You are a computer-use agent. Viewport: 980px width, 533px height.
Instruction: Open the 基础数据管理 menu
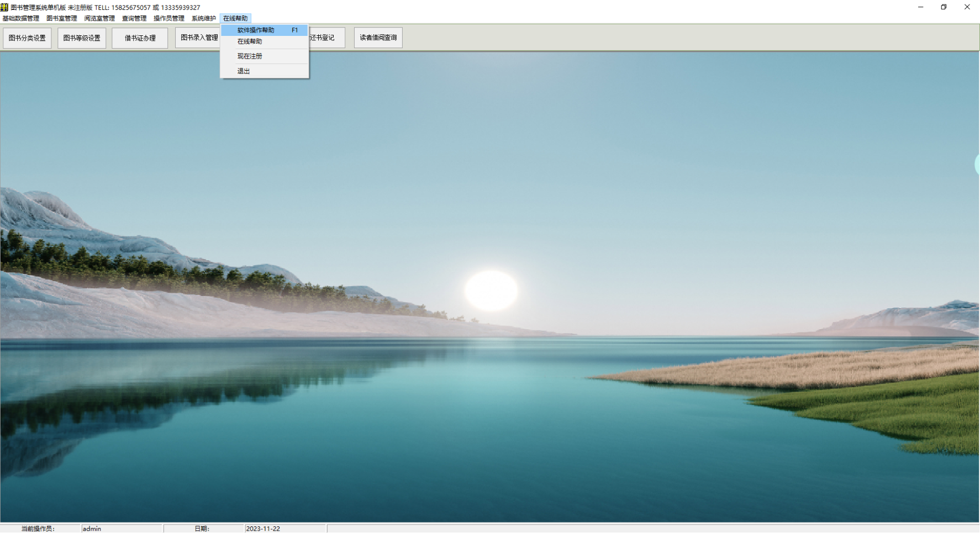coord(21,18)
